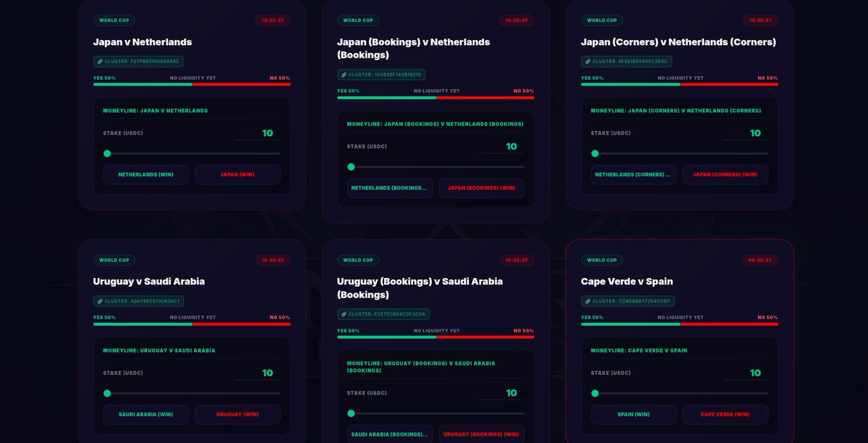Click 'NO 50%' on Japan (Corners) card

pos(767,77)
